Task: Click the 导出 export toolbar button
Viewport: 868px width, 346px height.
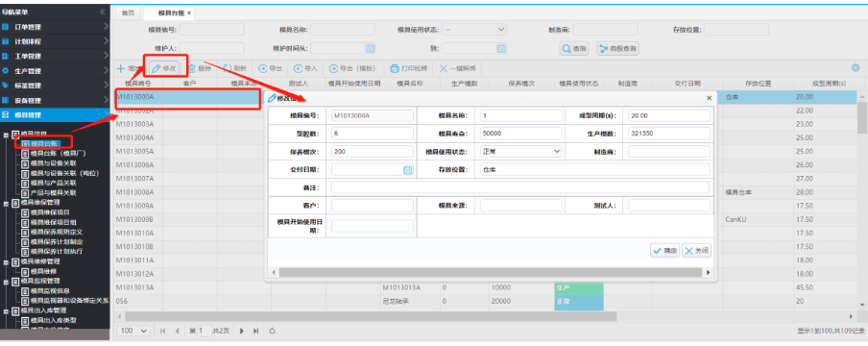Action: click(x=271, y=69)
